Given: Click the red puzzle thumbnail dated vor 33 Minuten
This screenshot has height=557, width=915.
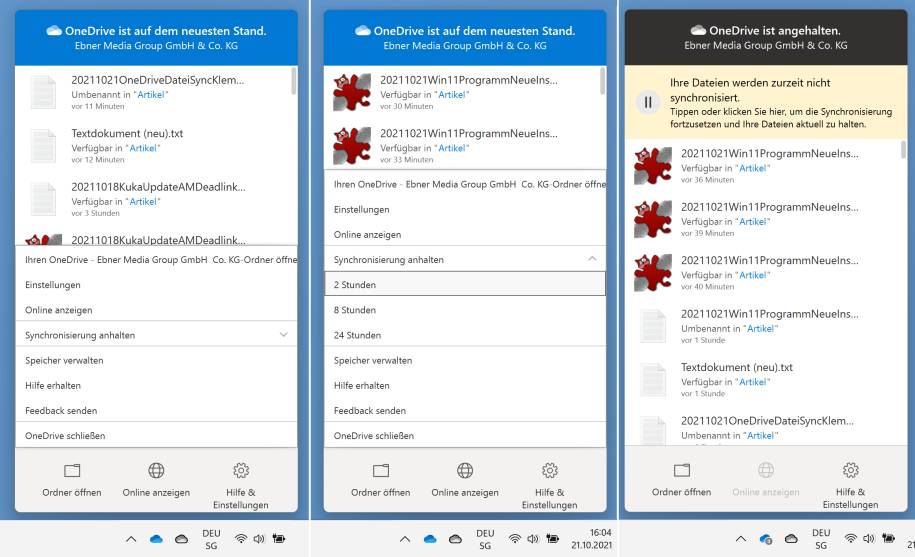Looking at the screenshot, I should click(352, 145).
